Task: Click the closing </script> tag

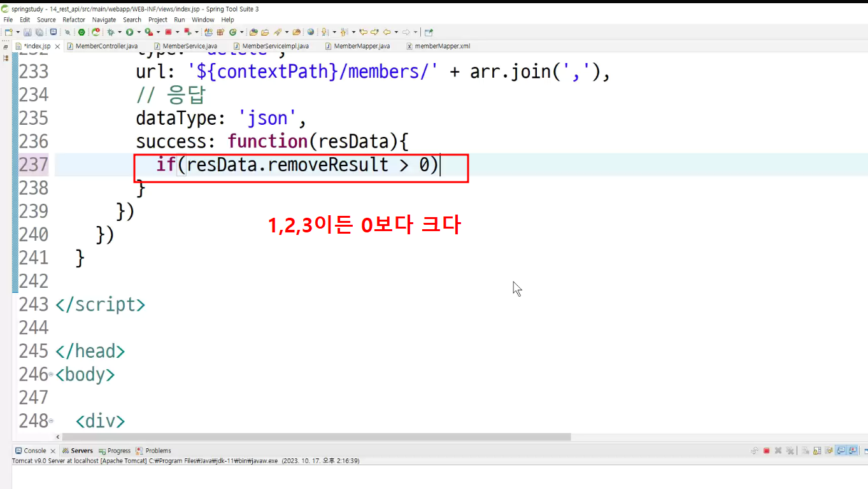Action: 101,304
